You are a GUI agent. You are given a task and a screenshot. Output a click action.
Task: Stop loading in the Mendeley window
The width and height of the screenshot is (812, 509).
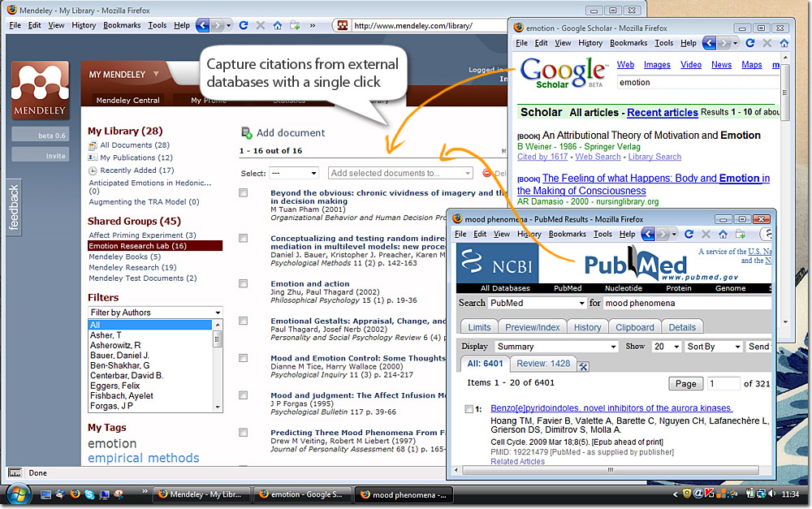tap(261, 25)
